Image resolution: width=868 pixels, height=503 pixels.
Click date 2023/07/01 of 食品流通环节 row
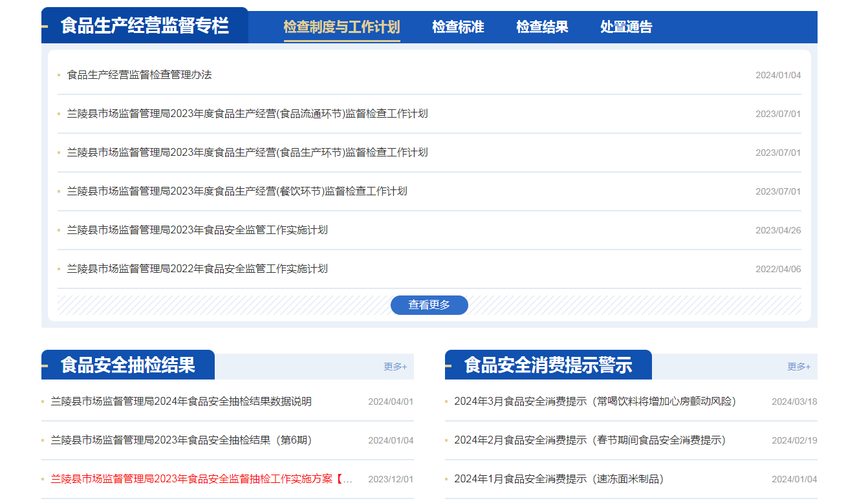tap(778, 114)
